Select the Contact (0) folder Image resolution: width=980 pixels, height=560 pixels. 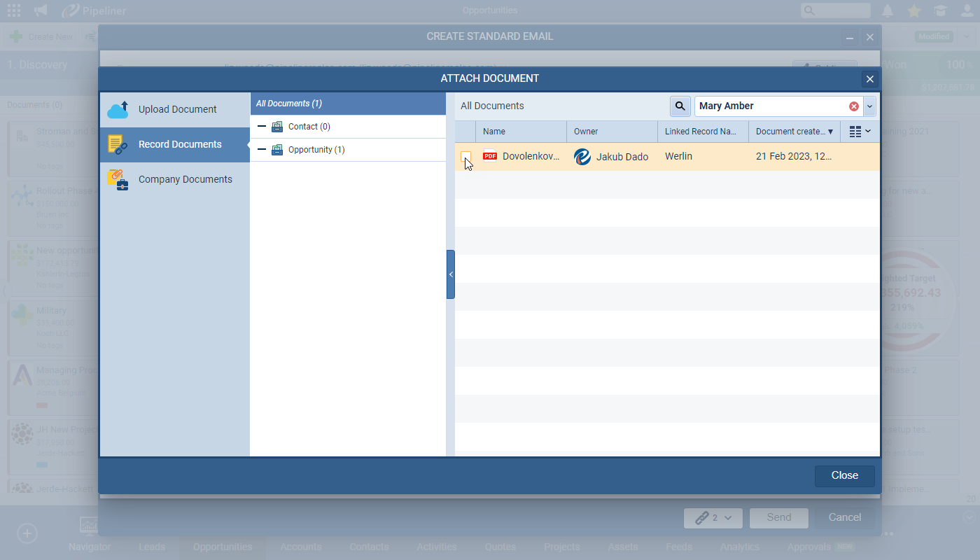click(309, 127)
